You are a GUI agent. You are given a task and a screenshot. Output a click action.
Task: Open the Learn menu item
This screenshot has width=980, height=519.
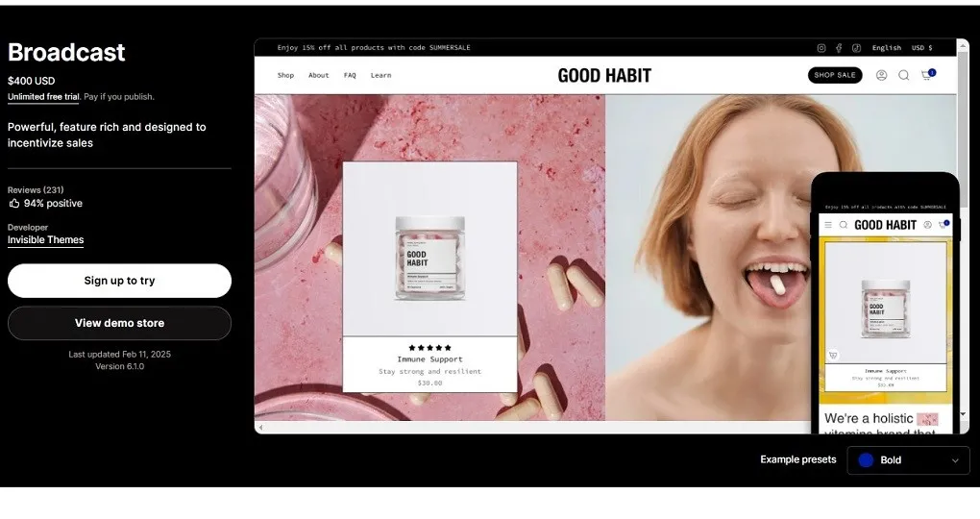[x=380, y=75]
